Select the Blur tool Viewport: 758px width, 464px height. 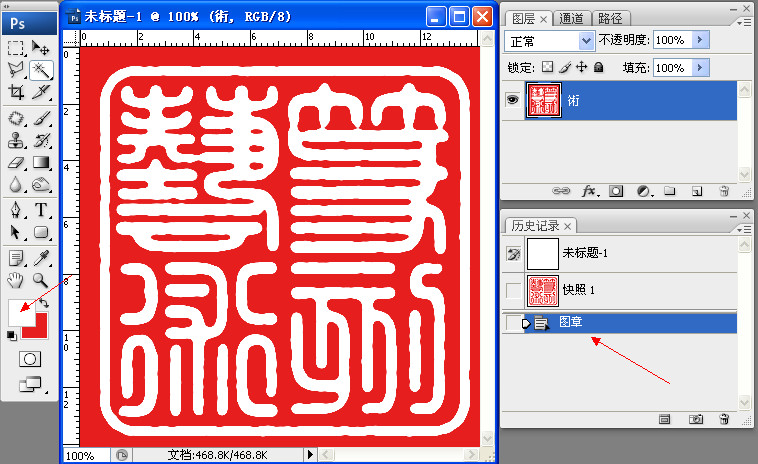(15, 184)
